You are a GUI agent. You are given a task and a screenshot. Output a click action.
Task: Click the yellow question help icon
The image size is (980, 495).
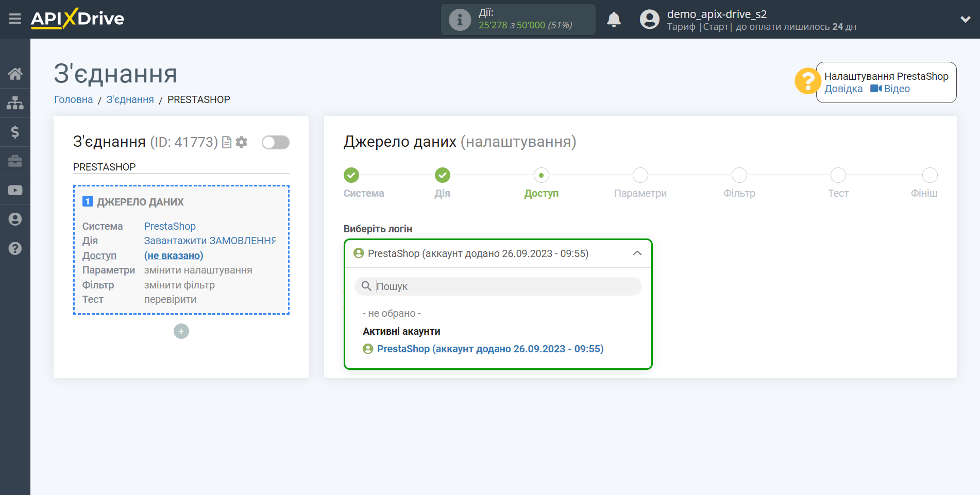(x=807, y=81)
